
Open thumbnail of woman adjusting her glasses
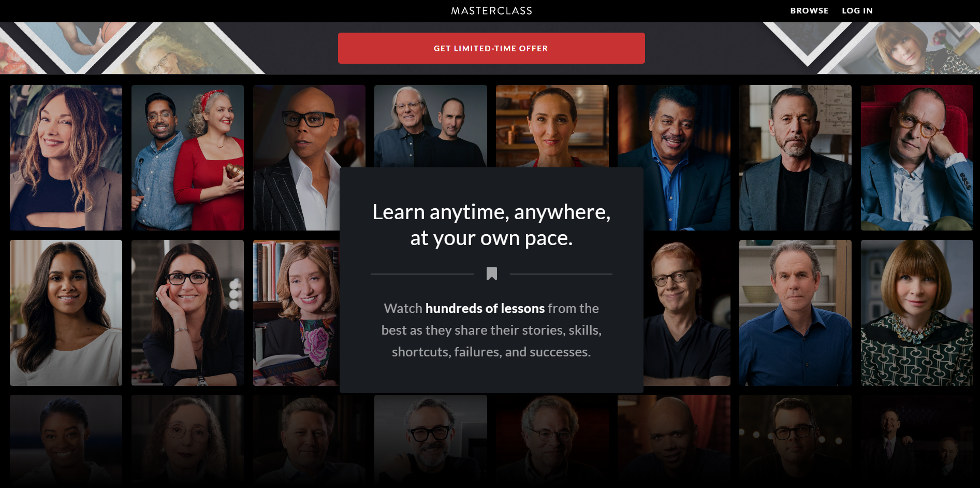(x=187, y=312)
